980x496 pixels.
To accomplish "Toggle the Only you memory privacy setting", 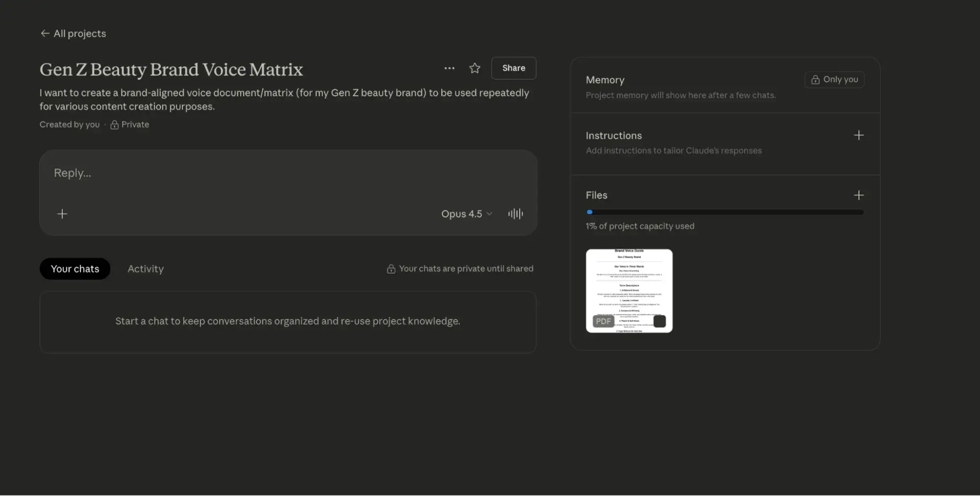I will click(x=834, y=79).
